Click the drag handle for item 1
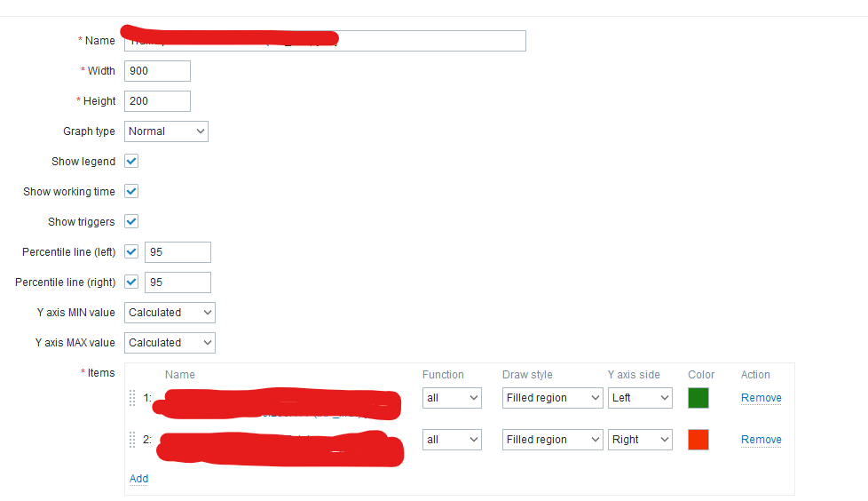The width and height of the screenshot is (868, 501). [x=132, y=398]
